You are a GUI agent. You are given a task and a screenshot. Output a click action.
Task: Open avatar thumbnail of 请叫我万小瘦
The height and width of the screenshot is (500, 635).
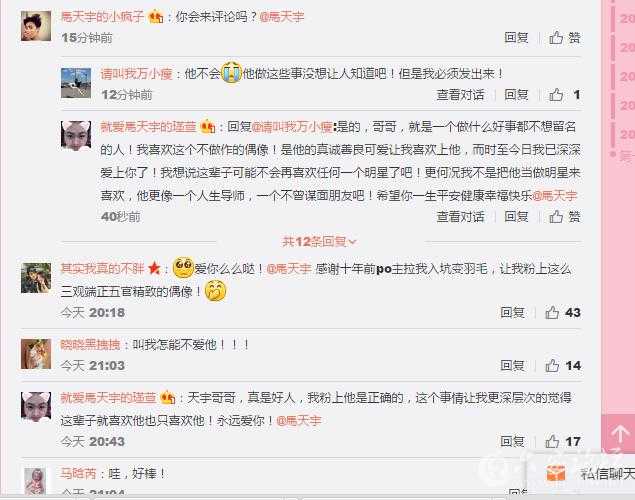coord(76,83)
